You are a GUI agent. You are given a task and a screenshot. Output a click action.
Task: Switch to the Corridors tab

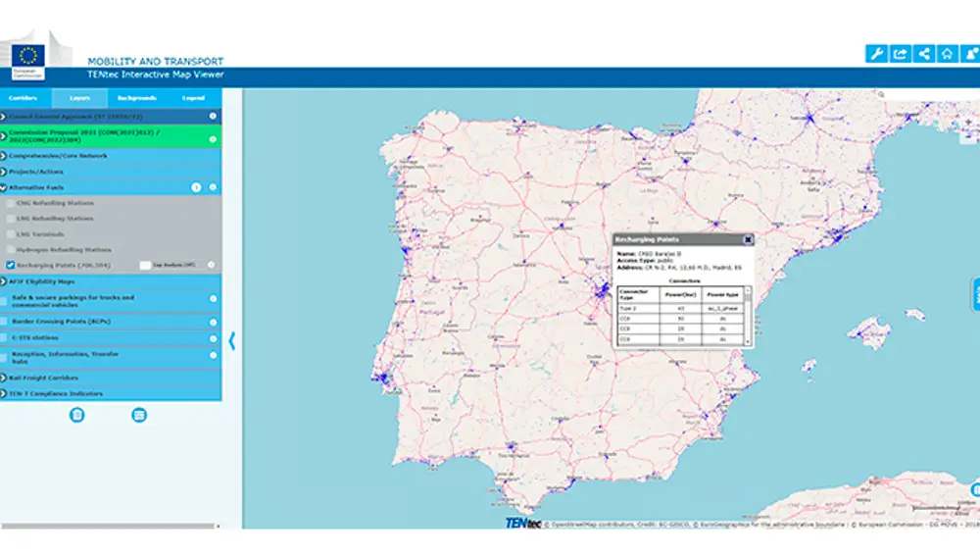click(24, 98)
